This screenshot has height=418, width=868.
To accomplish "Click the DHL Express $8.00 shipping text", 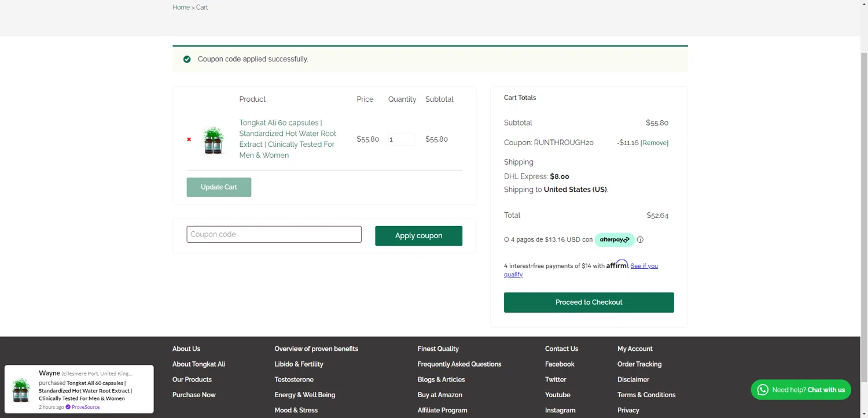I will click(x=536, y=176).
